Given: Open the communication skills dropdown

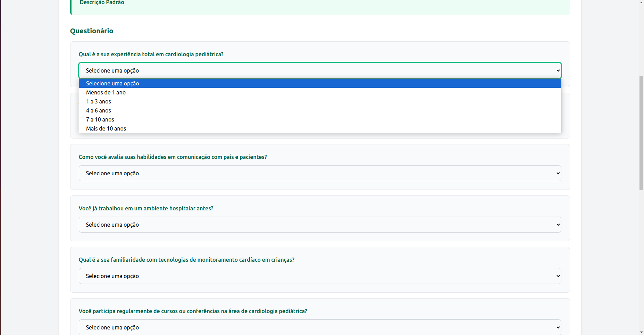Looking at the screenshot, I should (x=319, y=173).
